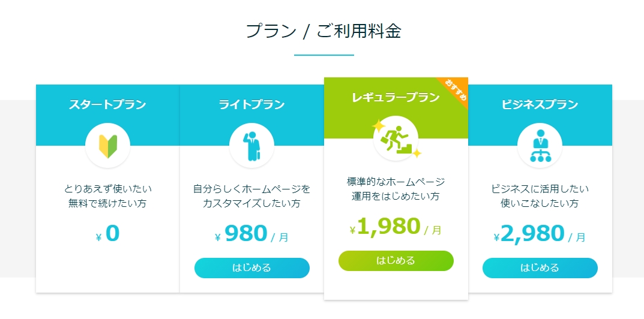Select the スタートプラン header
This screenshot has width=644, height=319.
pos(107,104)
